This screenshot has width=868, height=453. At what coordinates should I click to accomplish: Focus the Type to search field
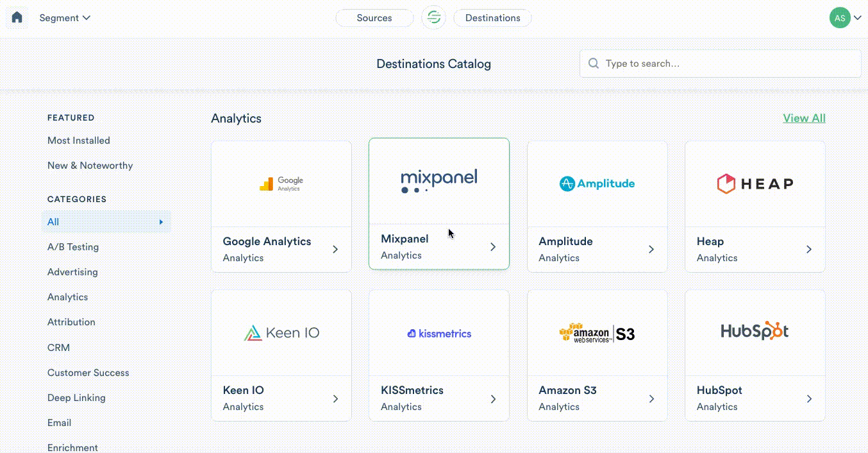721,64
